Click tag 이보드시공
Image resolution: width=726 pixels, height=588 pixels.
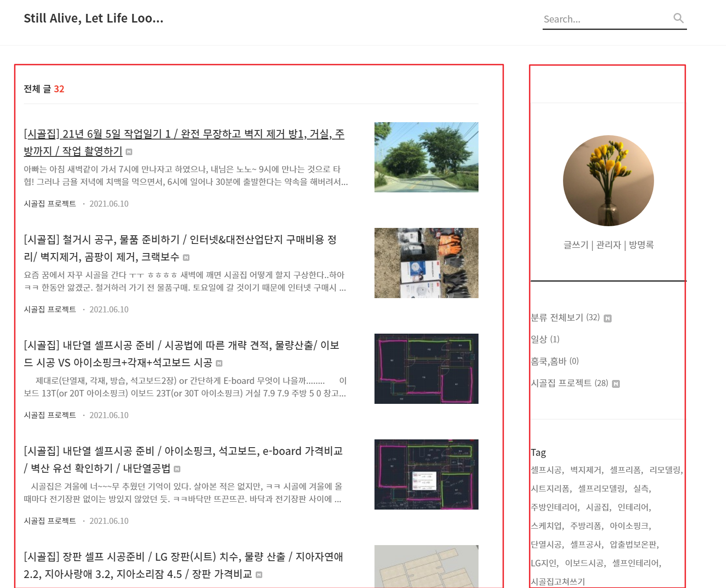(584, 563)
